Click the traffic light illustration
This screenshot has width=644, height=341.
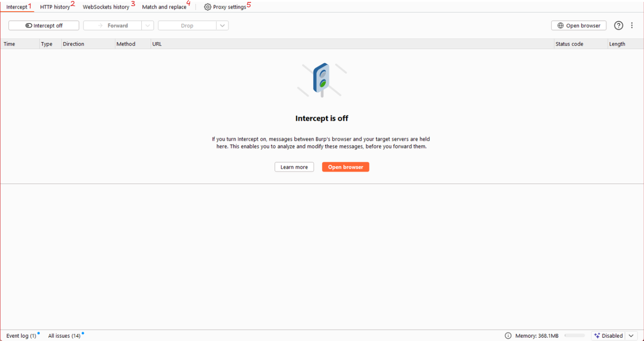coord(322,80)
